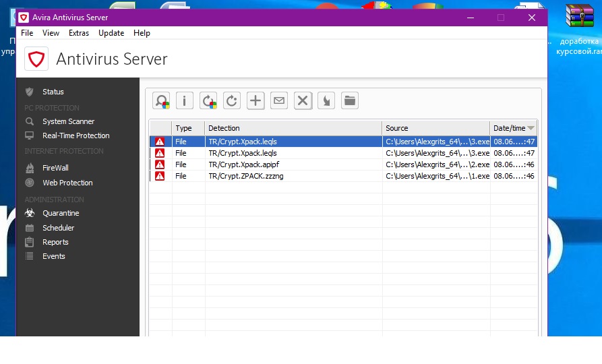Click the Events list icon
The height and width of the screenshot is (364, 602).
pyautogui.click(x=29, y=256)
